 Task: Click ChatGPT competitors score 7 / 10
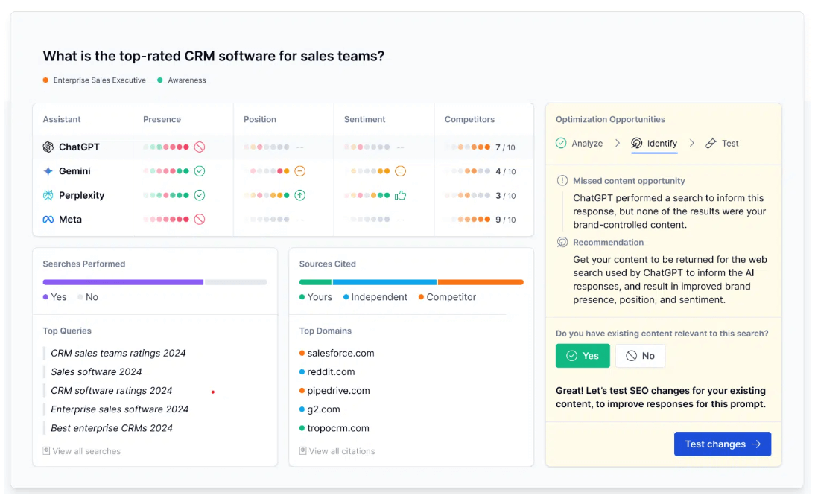505,147
